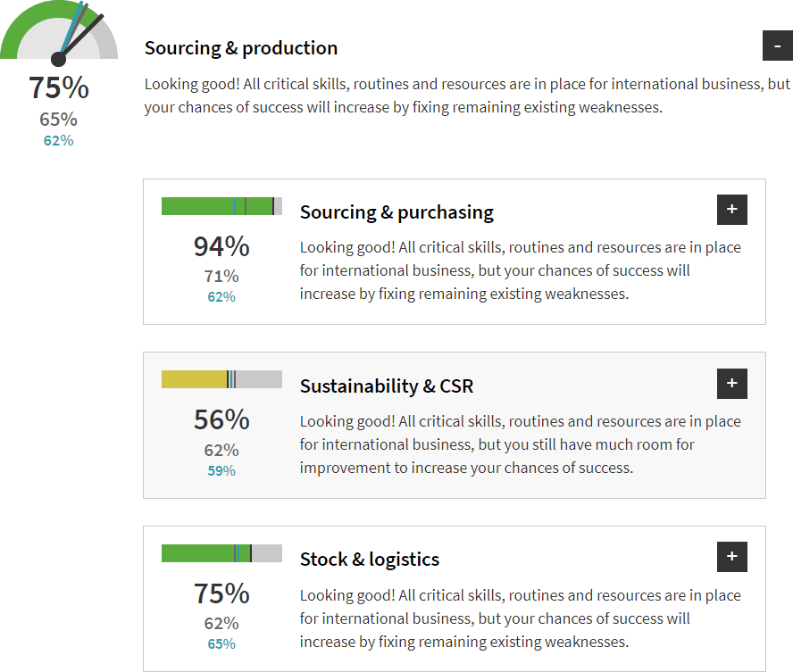Click the Sourcing & purchasing heading
The height and width of the screenshot is (672, 793).
pyautogui.click(x=396, y=212)
